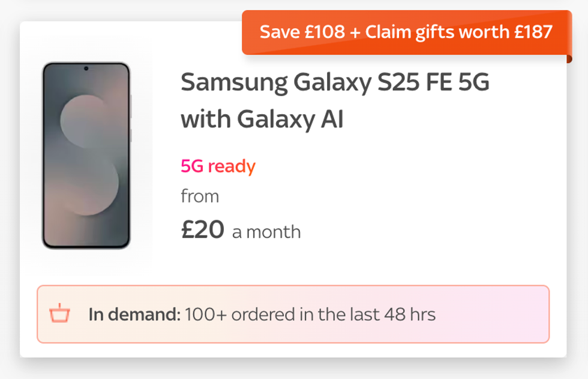Open the Samsung Galaxy S25 FE 5G title
This screenshot has width=588, height=379.
[x=335, y=82]
